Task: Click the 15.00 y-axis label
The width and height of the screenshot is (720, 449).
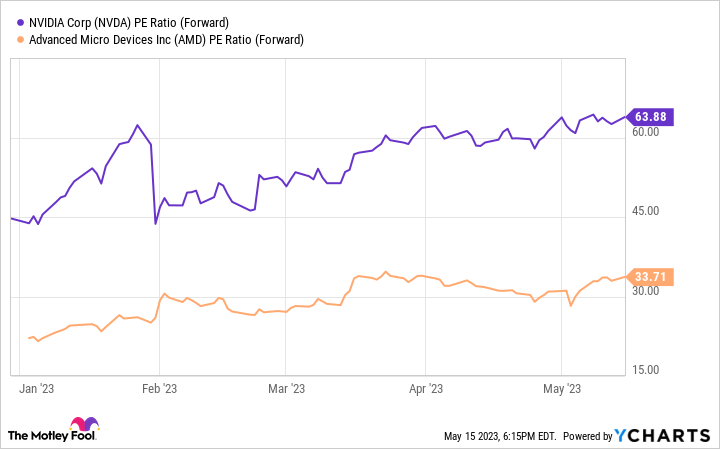Action: pyautogui.click(x=647, y=370)
